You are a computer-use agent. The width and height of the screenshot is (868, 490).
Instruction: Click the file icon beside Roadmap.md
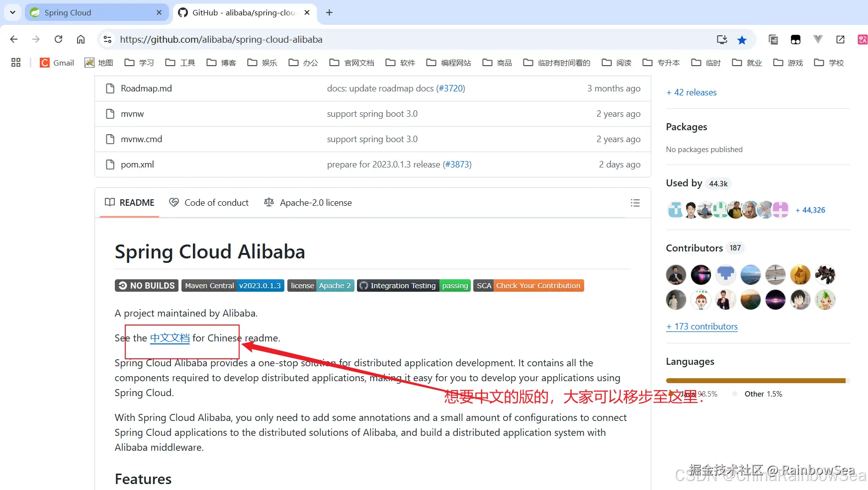(x=110, y=88)
